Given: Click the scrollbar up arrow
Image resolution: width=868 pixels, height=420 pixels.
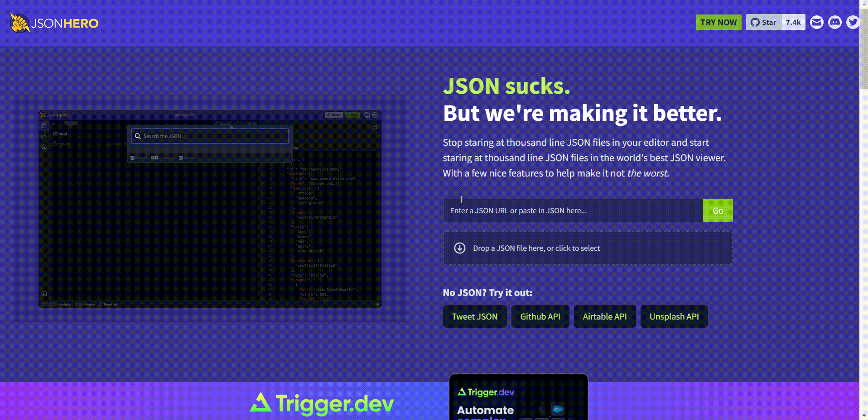Looking at the screenshot, I should pos(863,4).
